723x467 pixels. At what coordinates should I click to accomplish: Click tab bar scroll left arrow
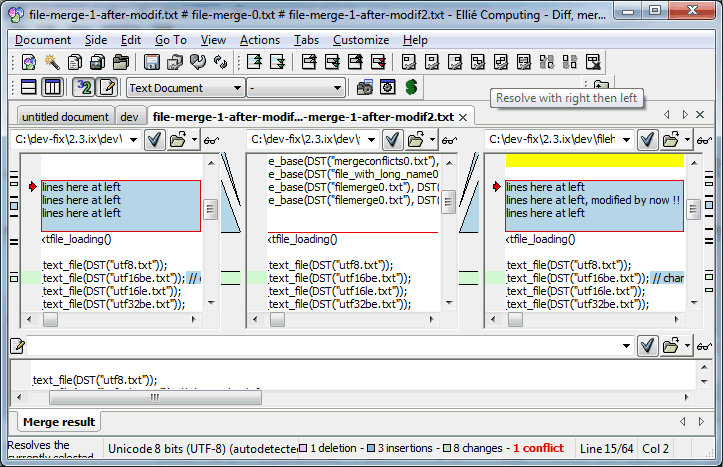coord(667,114)
